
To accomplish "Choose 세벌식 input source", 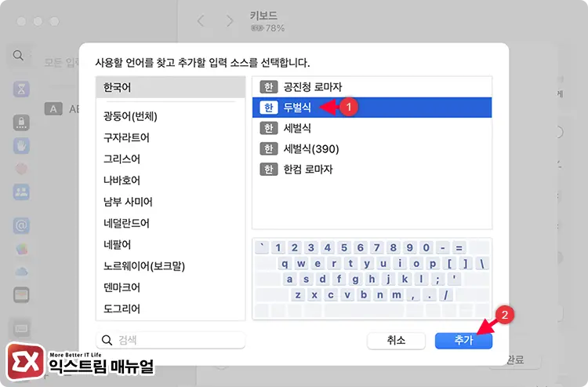I will pos(372,128).
